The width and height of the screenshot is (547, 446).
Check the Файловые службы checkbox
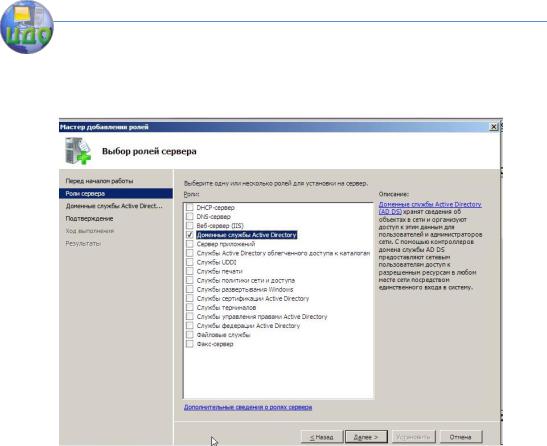pyautogui.click(x=189, y=334)
